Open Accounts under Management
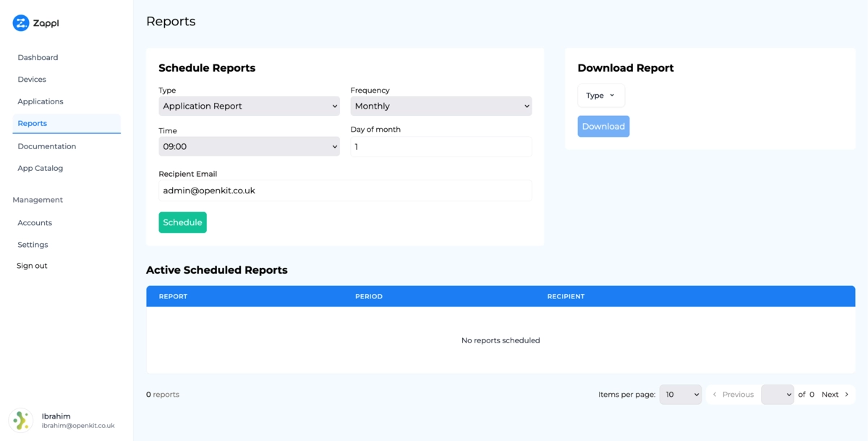868x441 pixels. click(34, 222)
